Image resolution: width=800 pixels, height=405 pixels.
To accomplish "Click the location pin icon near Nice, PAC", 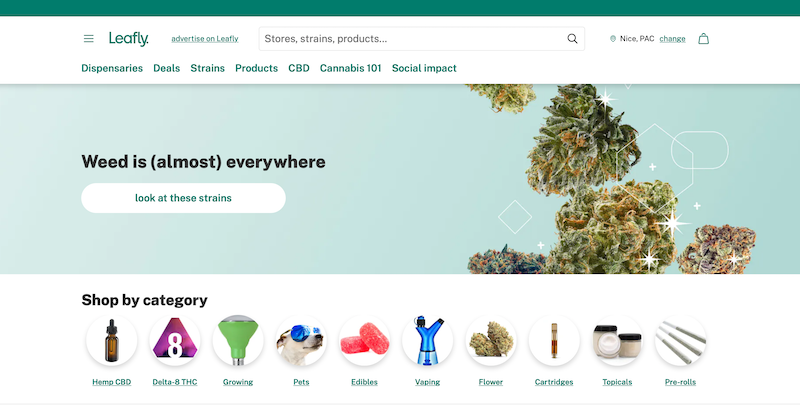I will (x=613, y=39).
